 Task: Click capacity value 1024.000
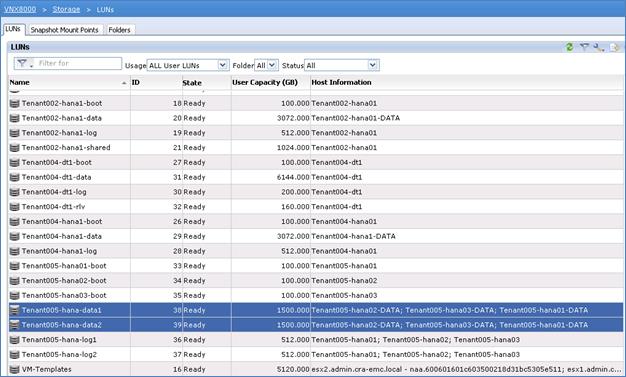(293, 148)
